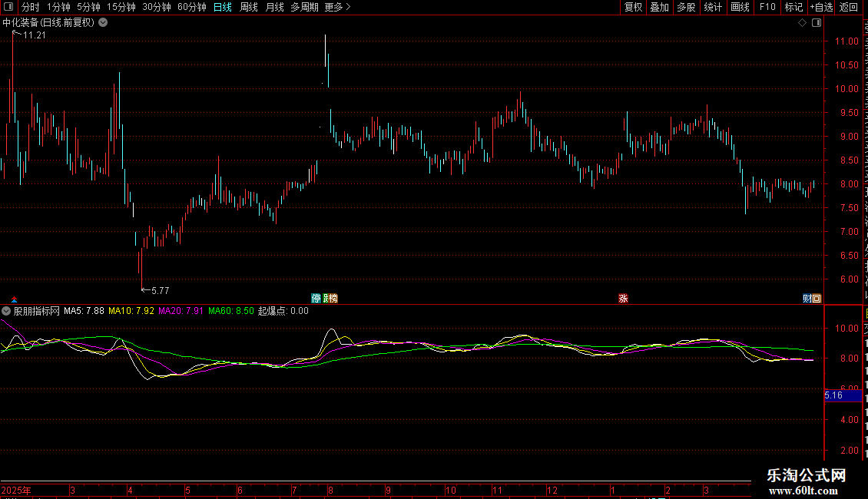868x499 pixels.
Task: Click the 8 month marker on time axis
Action: [330, 491]
